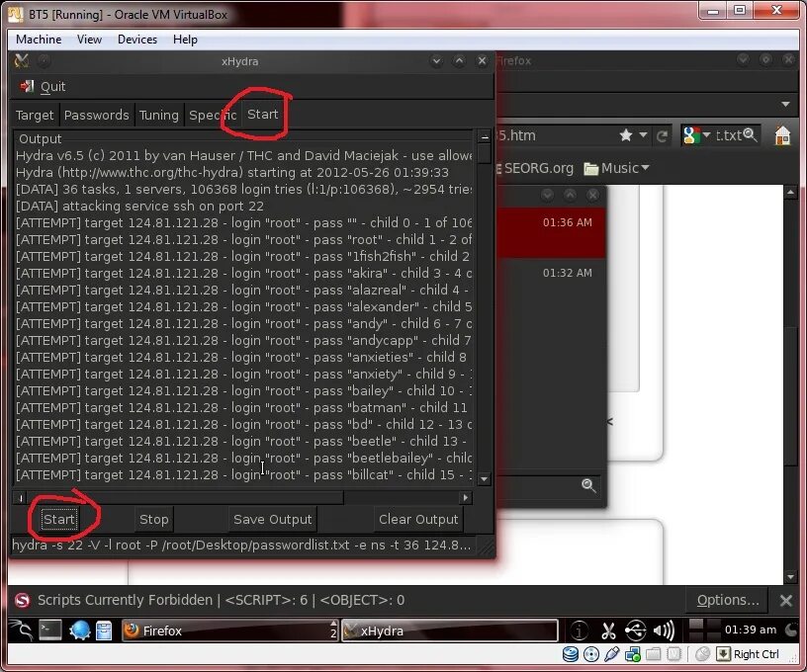Click the NoScript icon in status bar

(22, 601)
